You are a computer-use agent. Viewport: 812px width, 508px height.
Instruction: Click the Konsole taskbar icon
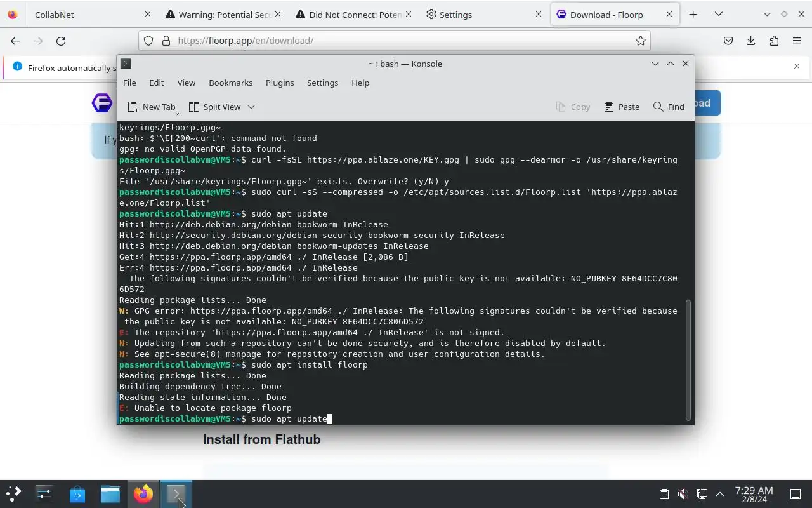(176, 493)
